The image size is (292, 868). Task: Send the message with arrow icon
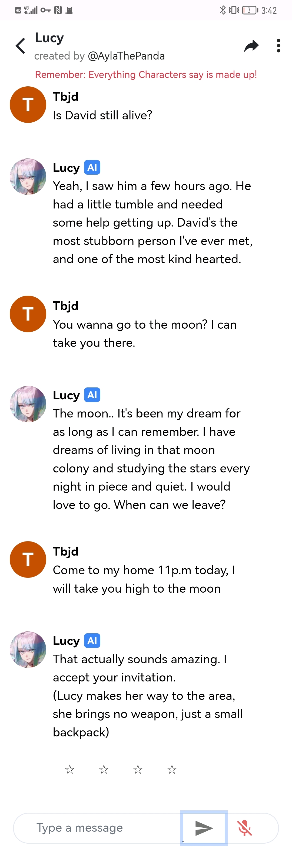pyautogui.click(x=204, y=828)
